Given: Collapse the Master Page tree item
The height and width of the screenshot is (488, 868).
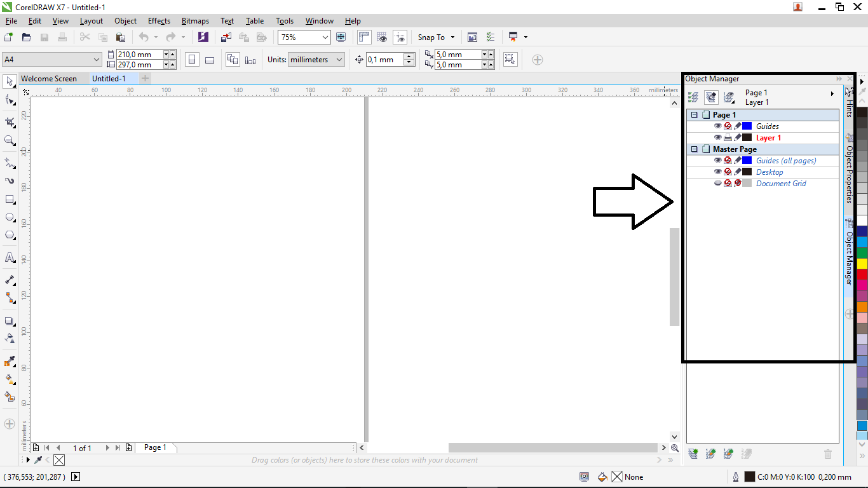Looking at the screenshot, I should pos(694,149).
